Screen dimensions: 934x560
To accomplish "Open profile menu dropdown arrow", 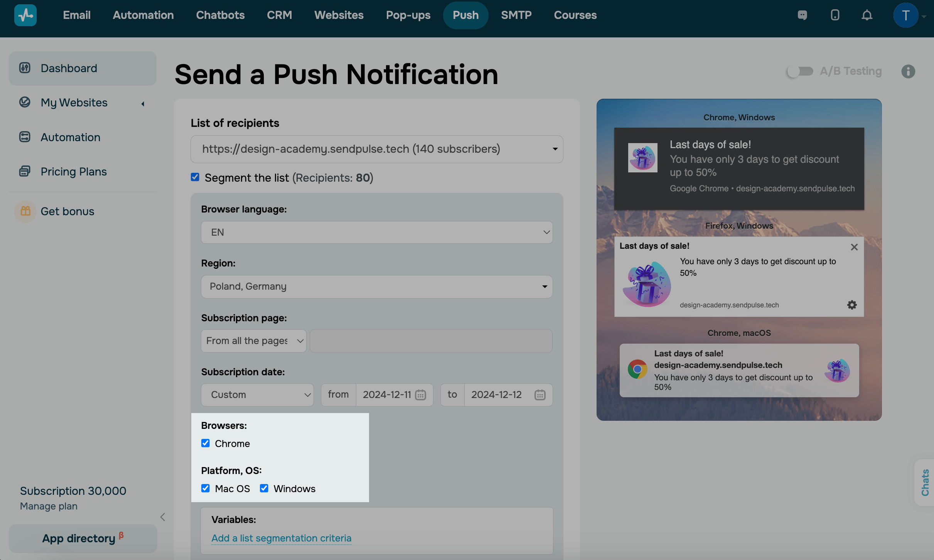I will [x=924, y=17].
